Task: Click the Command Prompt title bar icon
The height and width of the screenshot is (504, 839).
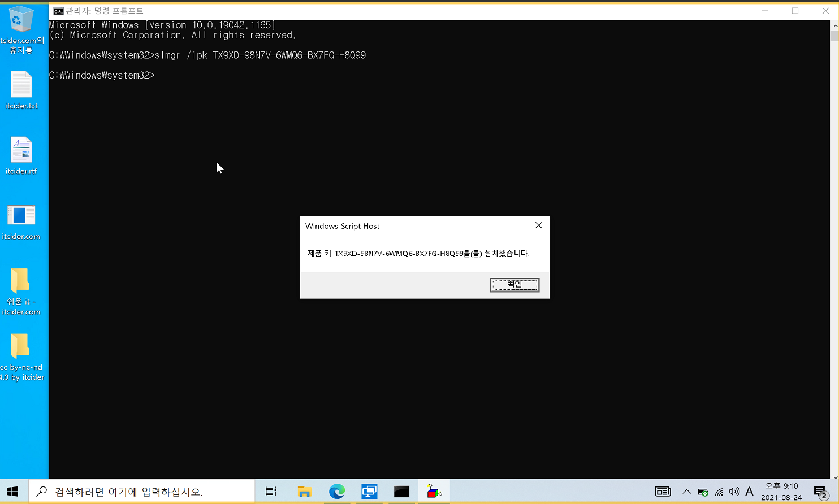Action: pos(58,11)
